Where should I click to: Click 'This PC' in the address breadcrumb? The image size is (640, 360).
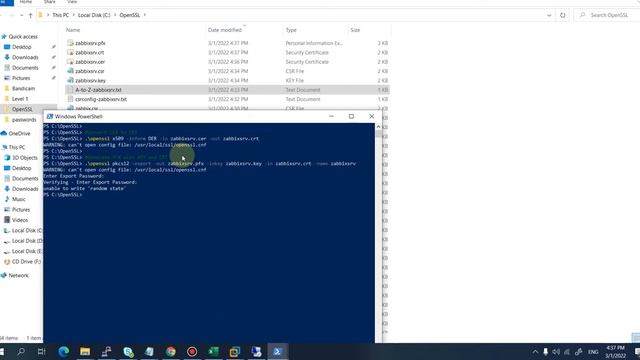pyautogui.click(x=60, y=15)
